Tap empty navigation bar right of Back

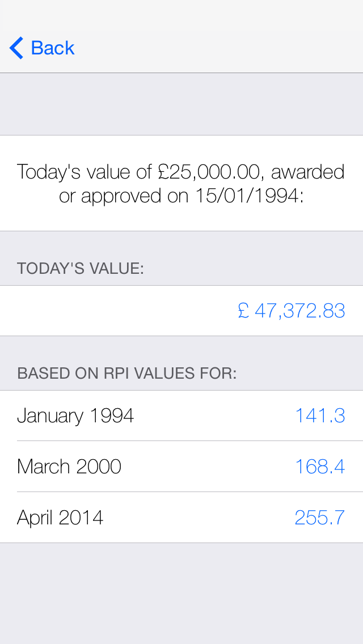[x=227, y=48]
